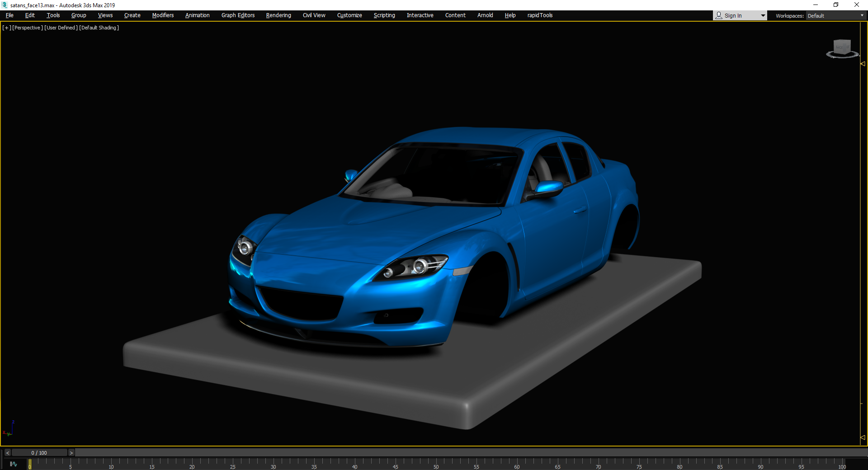Viewport: 868px width, 470px height.
Task: Step to next frame with > button
Action: [x=71, y=453]
